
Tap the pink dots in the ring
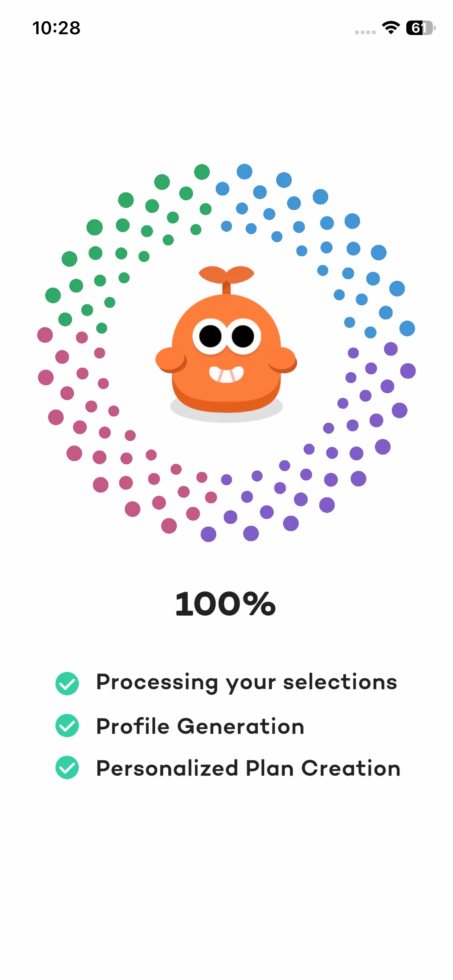[99, 457]
